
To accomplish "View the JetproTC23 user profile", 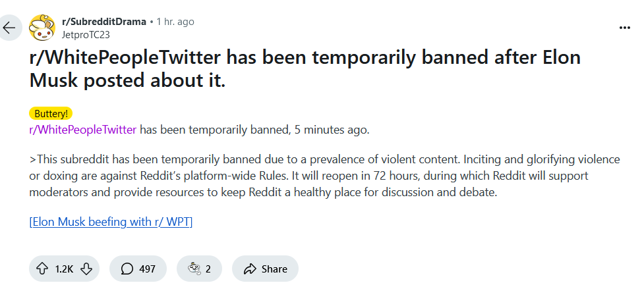I will point(86,35).
